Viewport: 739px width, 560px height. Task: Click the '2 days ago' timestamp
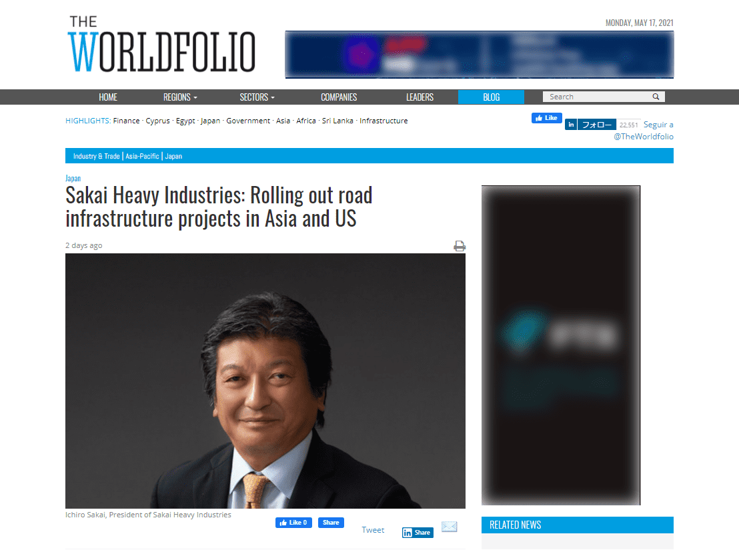(x=84, y=245)
